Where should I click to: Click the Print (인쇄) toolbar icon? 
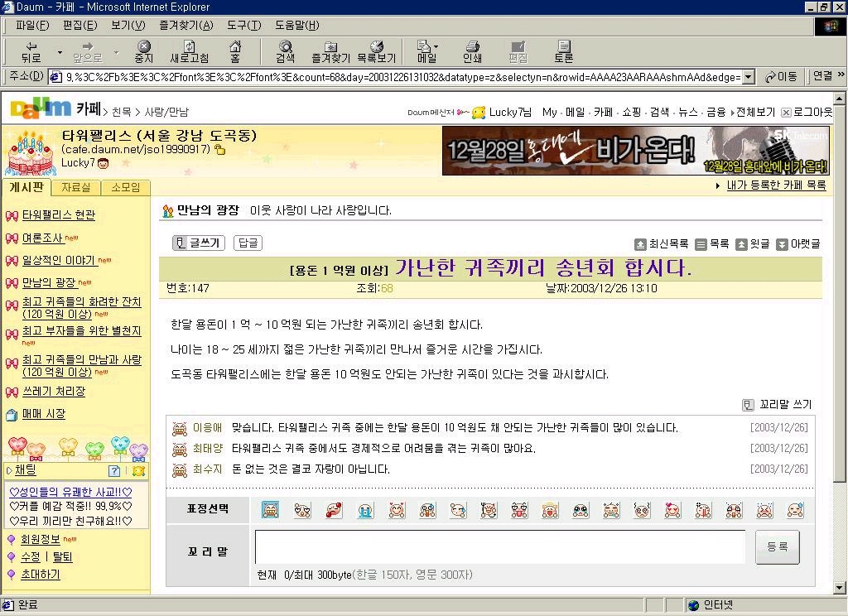click(x=472, y=51)
